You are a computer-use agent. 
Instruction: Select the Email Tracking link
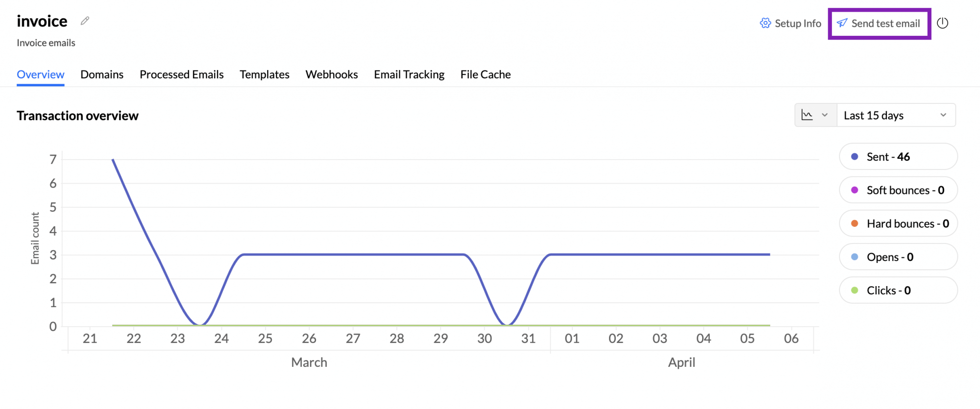pos(409,74)
